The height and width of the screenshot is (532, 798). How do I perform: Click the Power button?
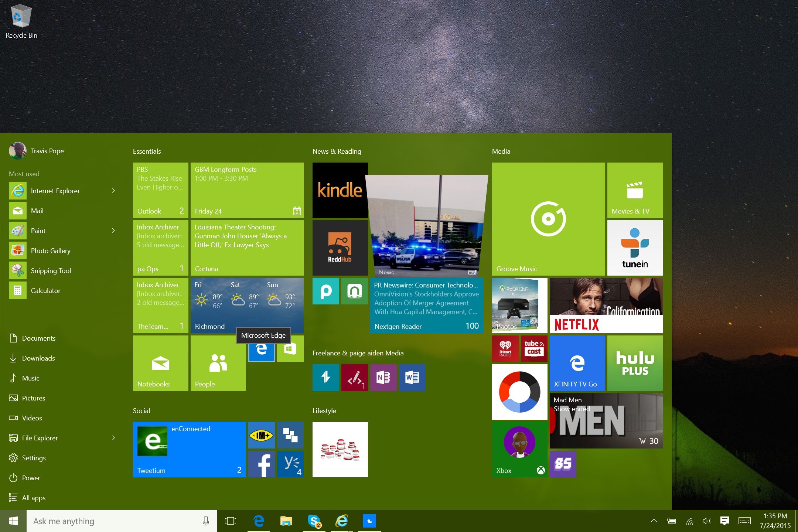click(31, 478)
